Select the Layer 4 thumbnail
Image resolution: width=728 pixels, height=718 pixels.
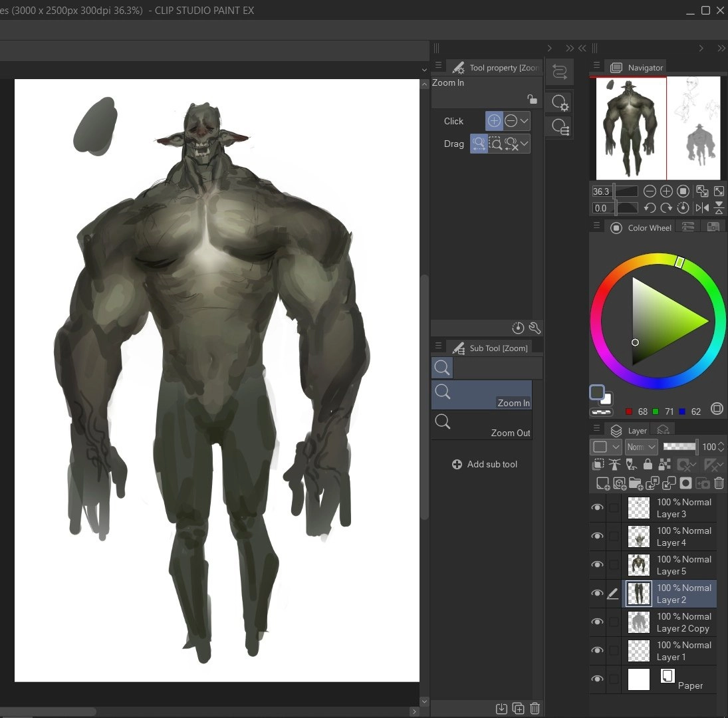pos(639,537)
